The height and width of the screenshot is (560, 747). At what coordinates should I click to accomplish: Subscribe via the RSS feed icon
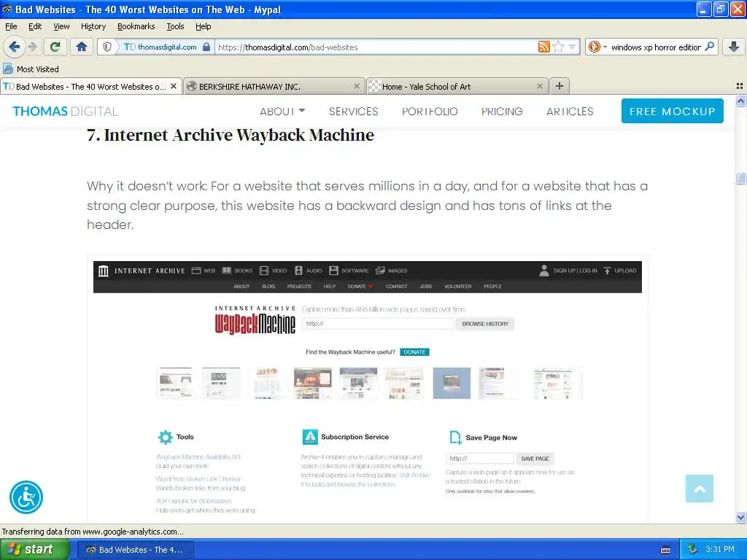click(544, 47)
